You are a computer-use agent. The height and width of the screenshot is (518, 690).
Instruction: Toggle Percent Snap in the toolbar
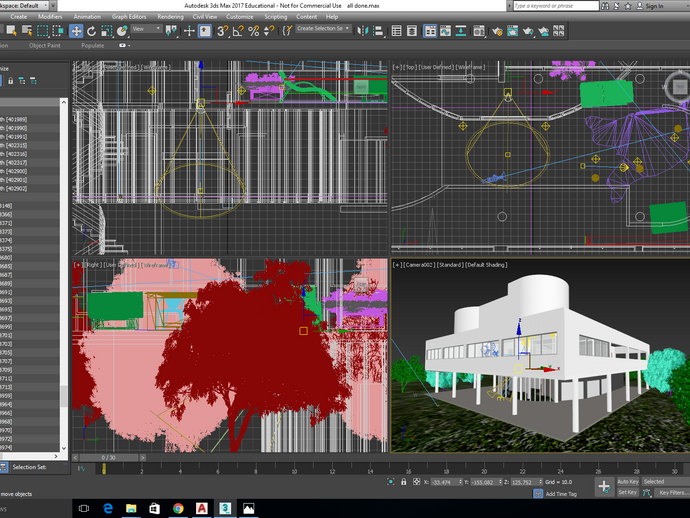253,30
